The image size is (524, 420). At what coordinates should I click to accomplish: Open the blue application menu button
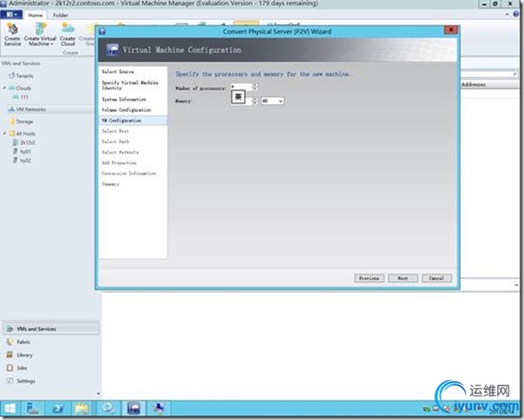click(11, 15)
